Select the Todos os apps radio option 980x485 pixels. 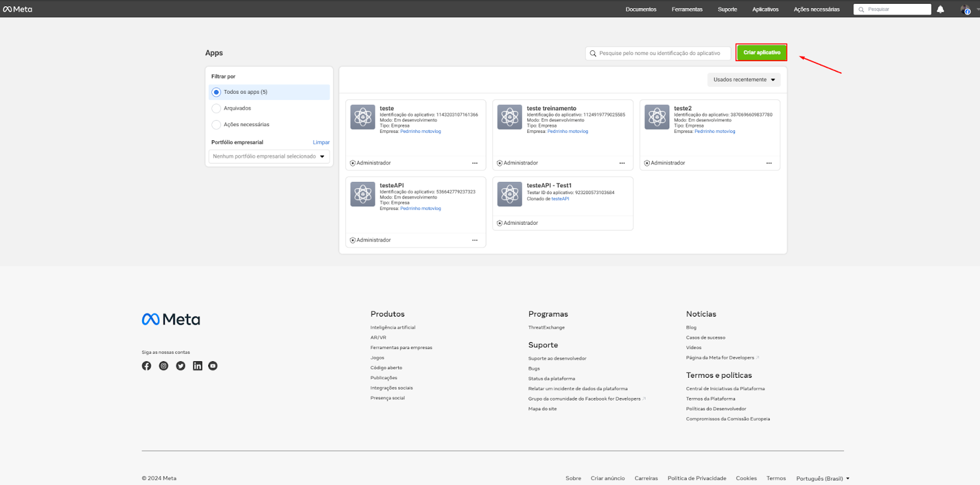click(216, 92)
